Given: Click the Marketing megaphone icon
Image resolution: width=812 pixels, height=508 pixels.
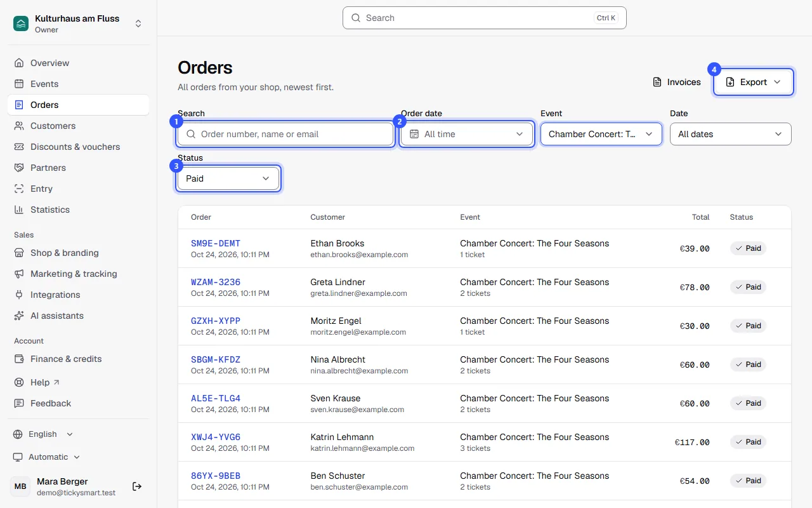Looking at the screenshot, I should (19, 274).
